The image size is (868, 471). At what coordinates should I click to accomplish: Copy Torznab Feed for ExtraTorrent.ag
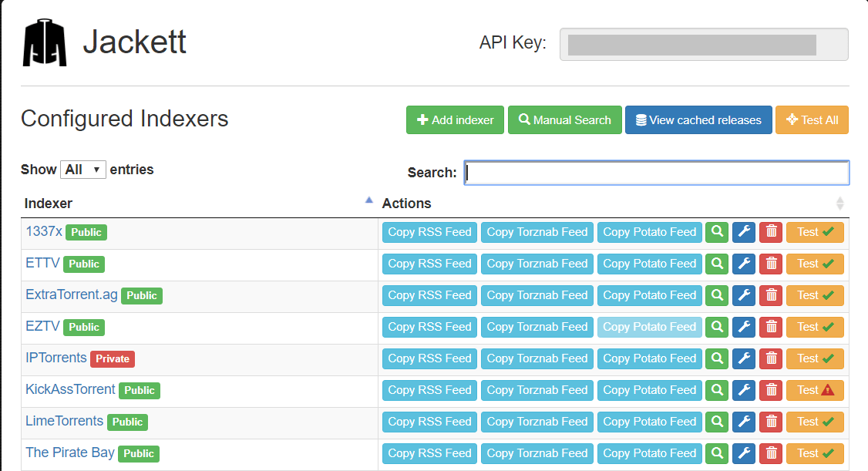tap(537, 295)
